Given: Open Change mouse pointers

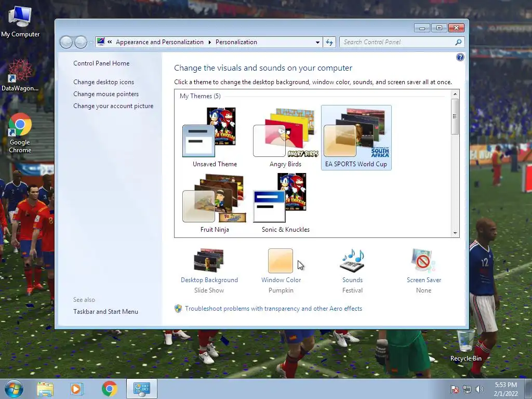Looking at the screenshot, I should (x=106, y=94).
